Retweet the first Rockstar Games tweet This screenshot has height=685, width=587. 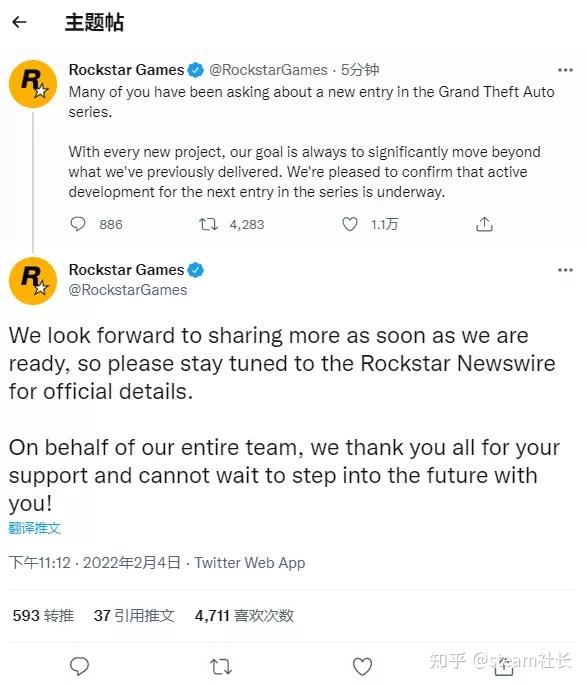tap(208, 225)
